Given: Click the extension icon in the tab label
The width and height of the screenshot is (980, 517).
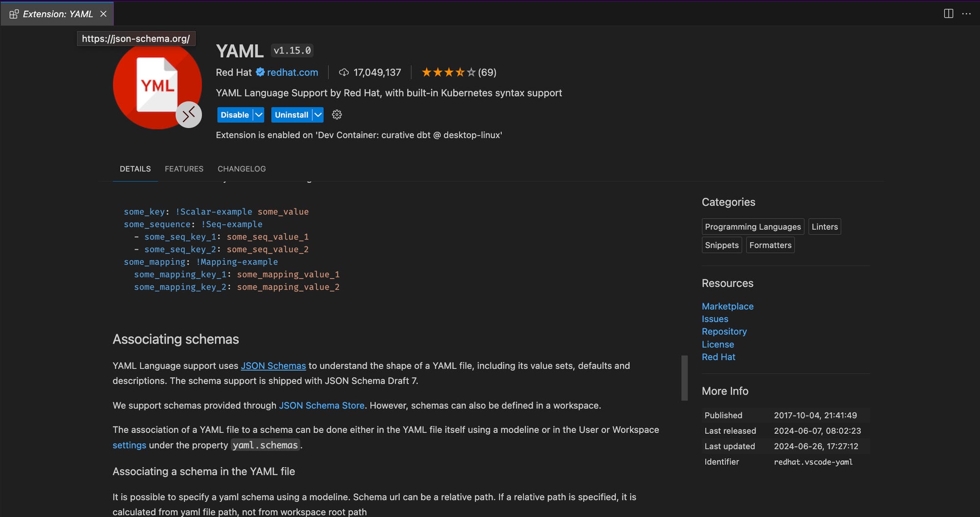Looking at the screenshot, I should tap(14, 14).
